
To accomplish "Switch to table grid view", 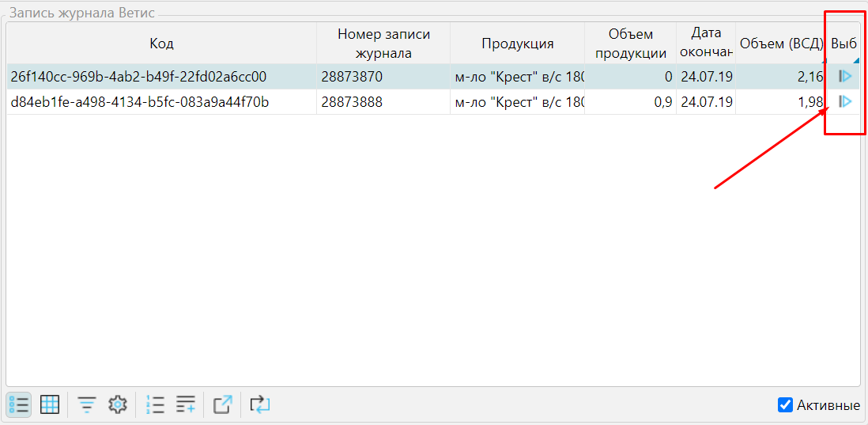I will click(x=50, y=404).
